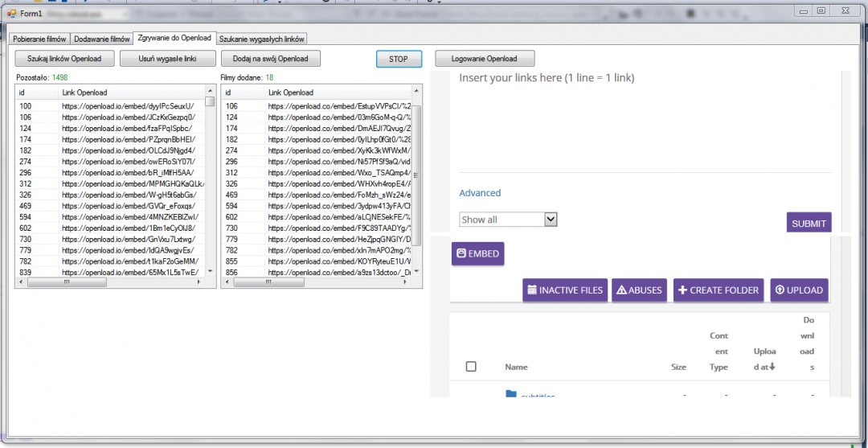Click the ABUSES warning button
The image size is (868, 448).
coord(640,290)
